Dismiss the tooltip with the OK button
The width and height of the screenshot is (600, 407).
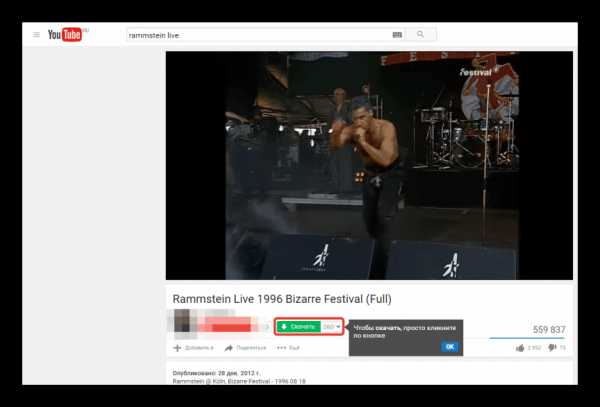(450, 347)
